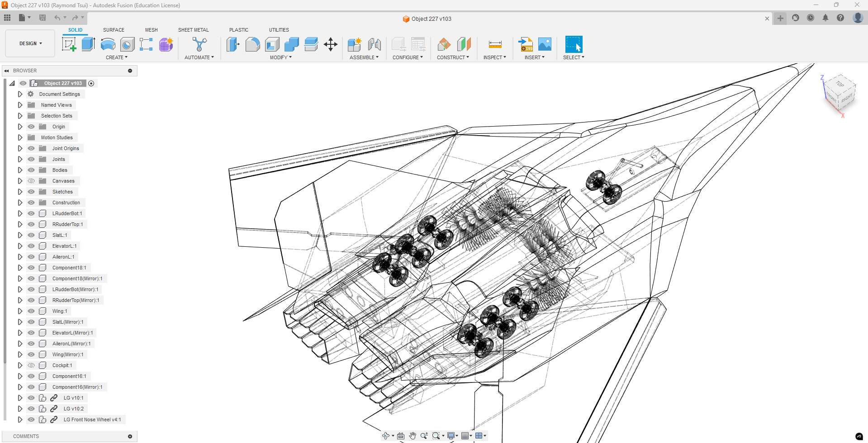The width and height of the screenshot is (868, 443).
Task: Open the CONSTRUCT dropdown menu
Action: 453,57
